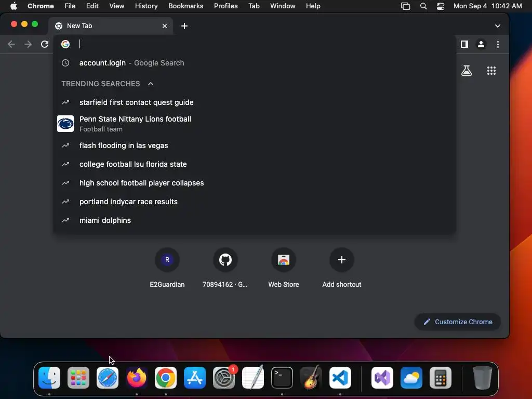
Task: Click Chrome icon in the Dock
Action: [166, 378]
